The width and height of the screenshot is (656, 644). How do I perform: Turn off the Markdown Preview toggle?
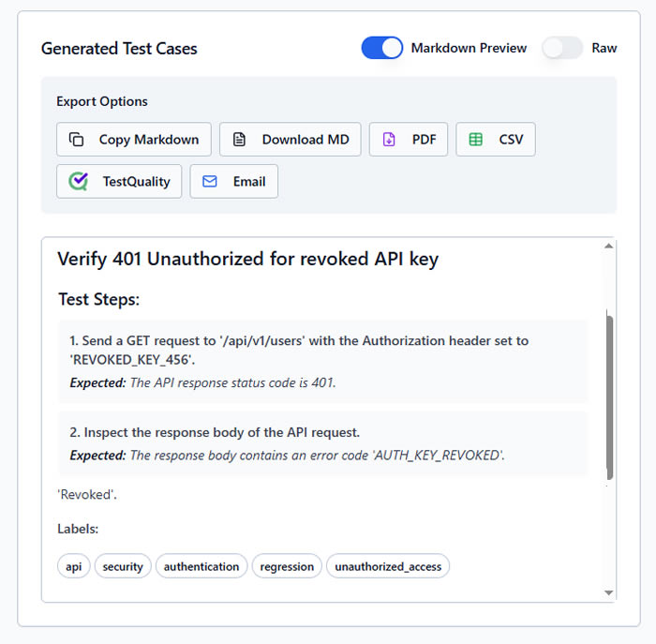click(382, 48)
